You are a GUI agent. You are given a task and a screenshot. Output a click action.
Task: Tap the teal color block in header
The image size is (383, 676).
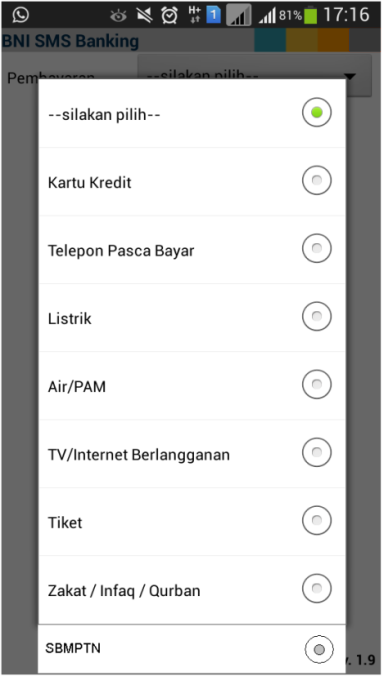[x=270, y=40]
